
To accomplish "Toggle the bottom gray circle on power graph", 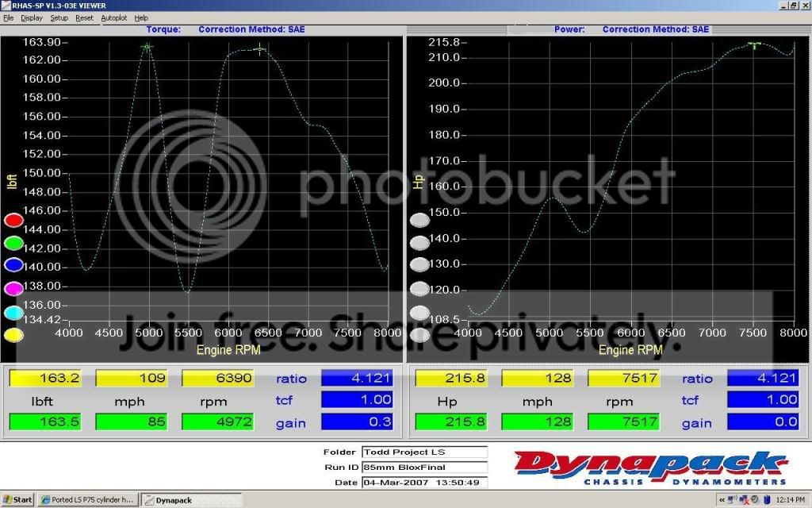I will click(419, 335).
